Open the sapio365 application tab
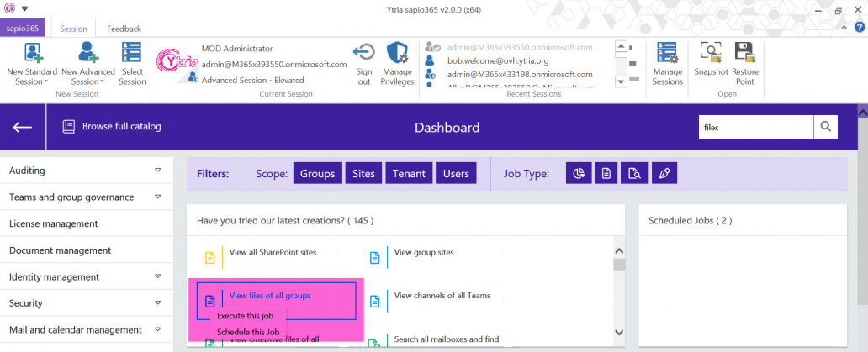Screen dimensions: 868x352 tap(23, 29)
